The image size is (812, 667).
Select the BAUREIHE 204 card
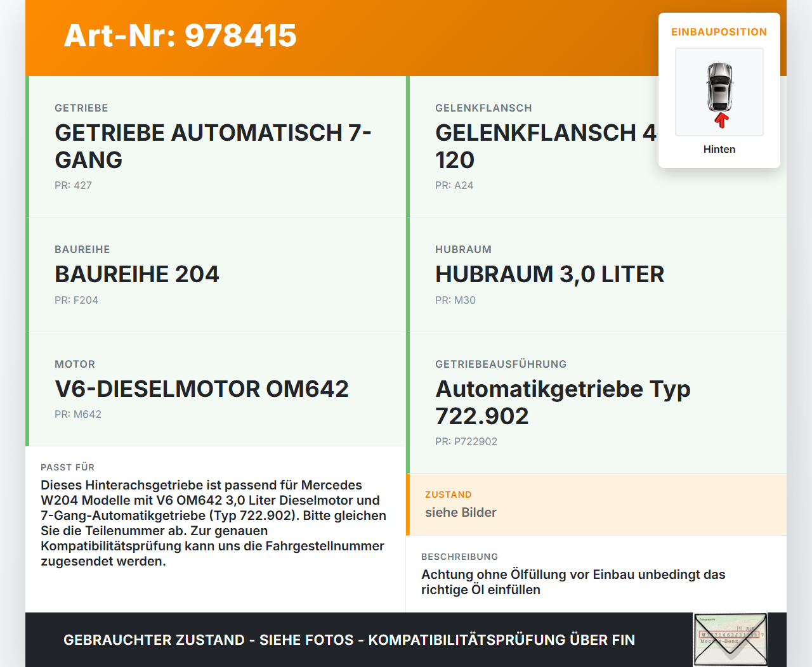(136, 274)
